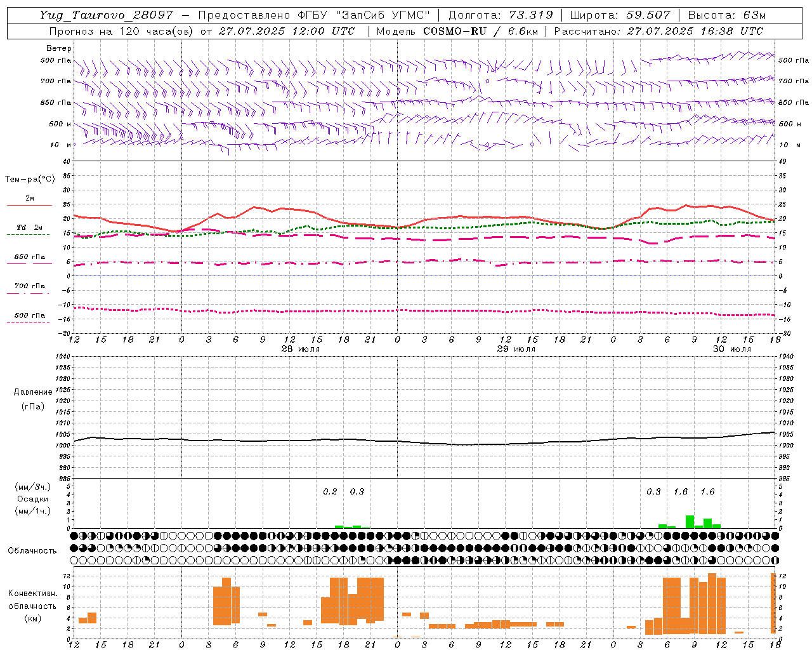Click the 30 июля date label
Viewport: 812px width, 650px height.
click(x=732, y=349)
